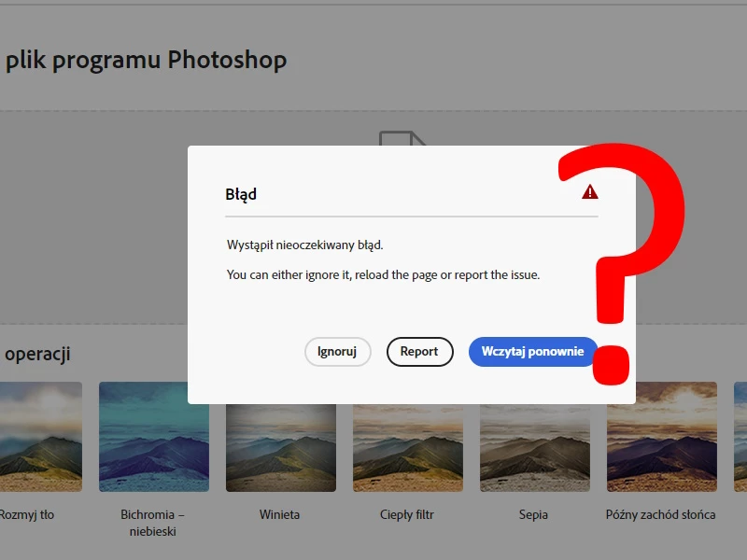Pick the Późny zachód słońca thumbnail
This screenshot has height=560, width=747.
pos(662,437)
